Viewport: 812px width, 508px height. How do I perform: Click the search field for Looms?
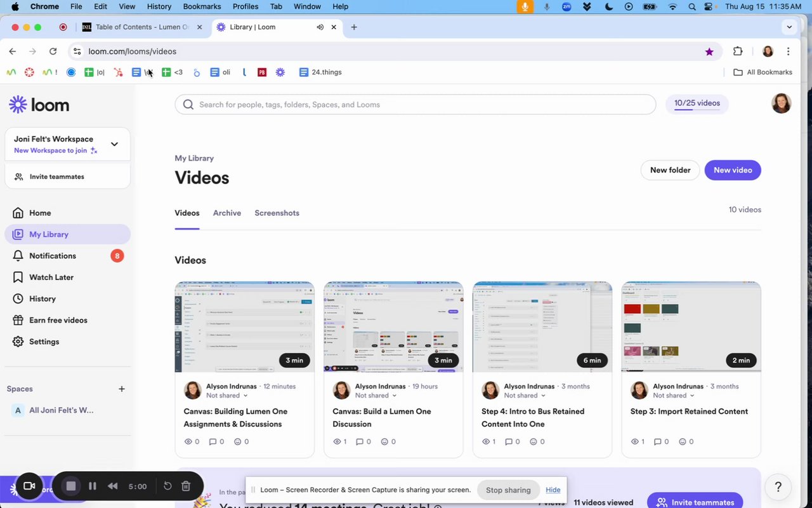(x=416, y=105)
